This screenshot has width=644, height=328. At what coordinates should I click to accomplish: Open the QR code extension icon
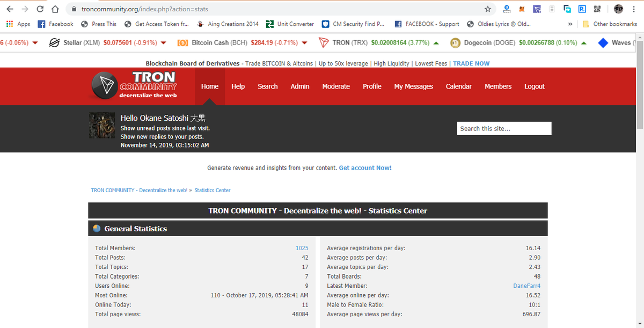point(597,9)
